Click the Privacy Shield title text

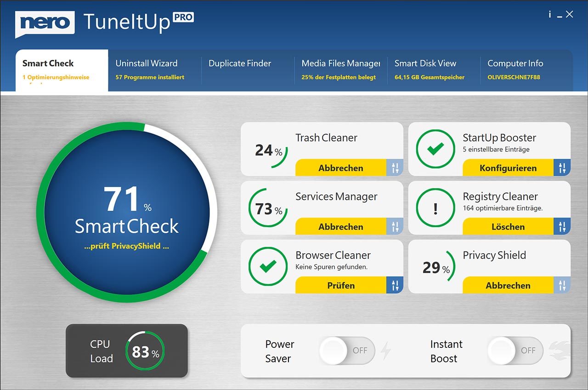coord(494,255)
